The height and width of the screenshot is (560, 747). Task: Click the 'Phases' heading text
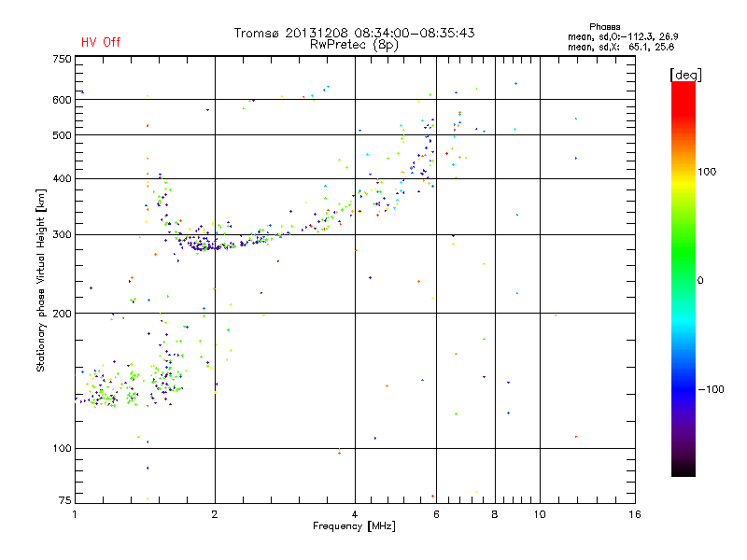(604, 27)
